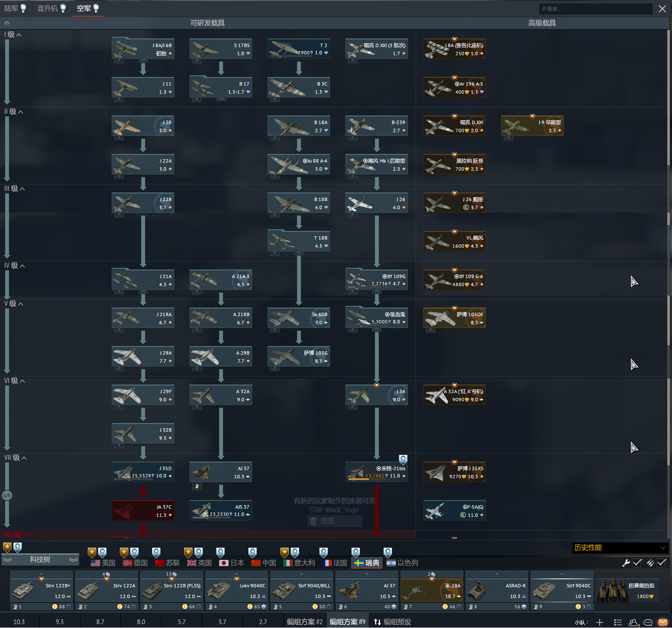Select the J 9 早期型 premium card
The image size is (672, 628).
pos(532,126)
